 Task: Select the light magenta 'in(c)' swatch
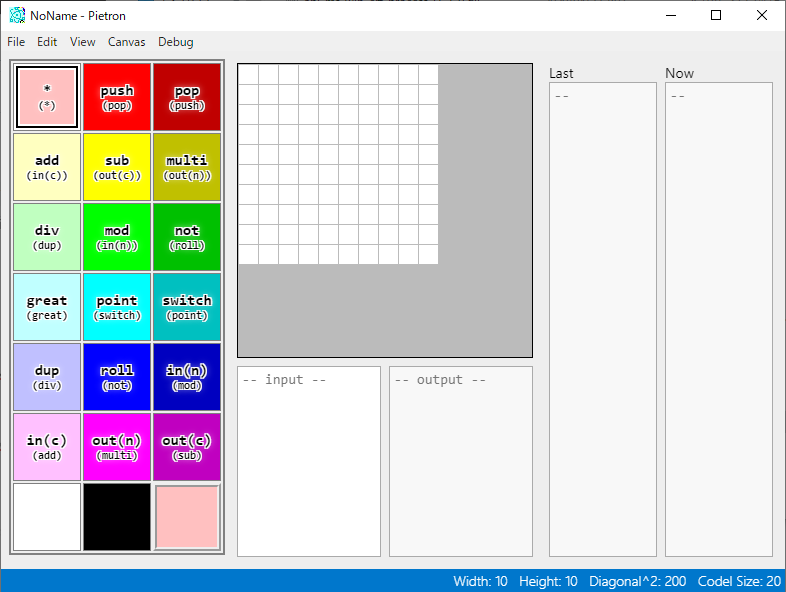(x=47, y=447)
